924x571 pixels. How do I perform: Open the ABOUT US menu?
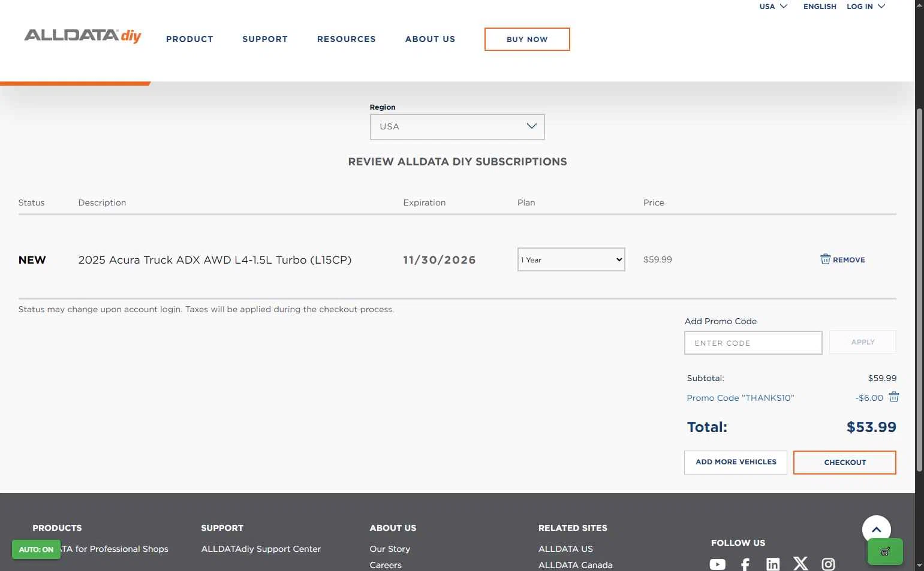pyautogui.click(x=430, y=39)
